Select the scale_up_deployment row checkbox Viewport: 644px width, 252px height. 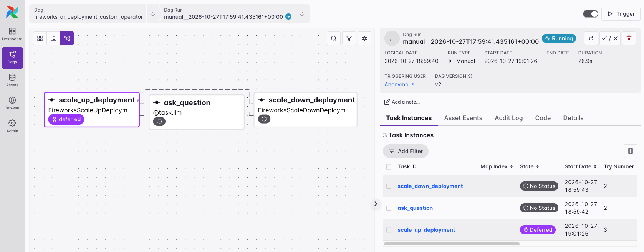tap(389, 230)
